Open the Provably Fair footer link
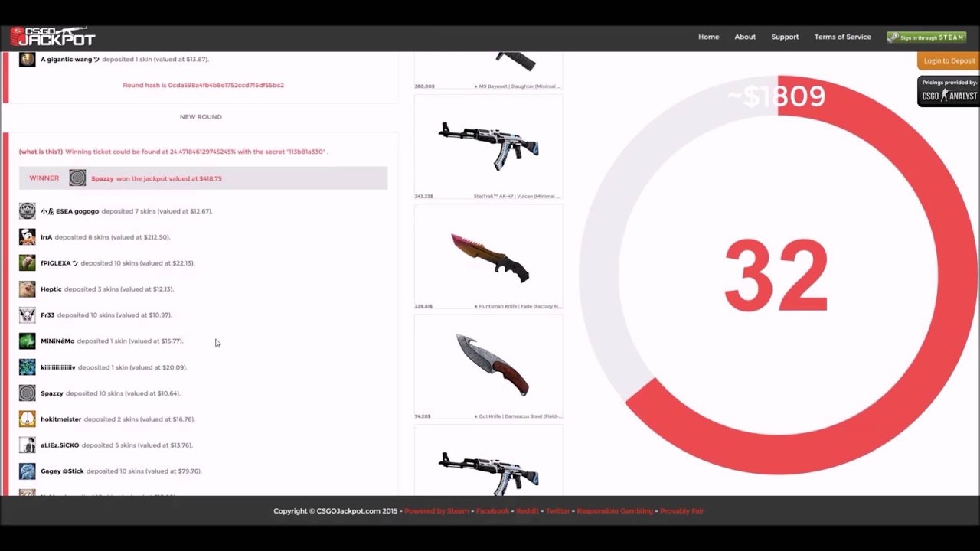This screenshot has width=980, height=551. (681, 511)
